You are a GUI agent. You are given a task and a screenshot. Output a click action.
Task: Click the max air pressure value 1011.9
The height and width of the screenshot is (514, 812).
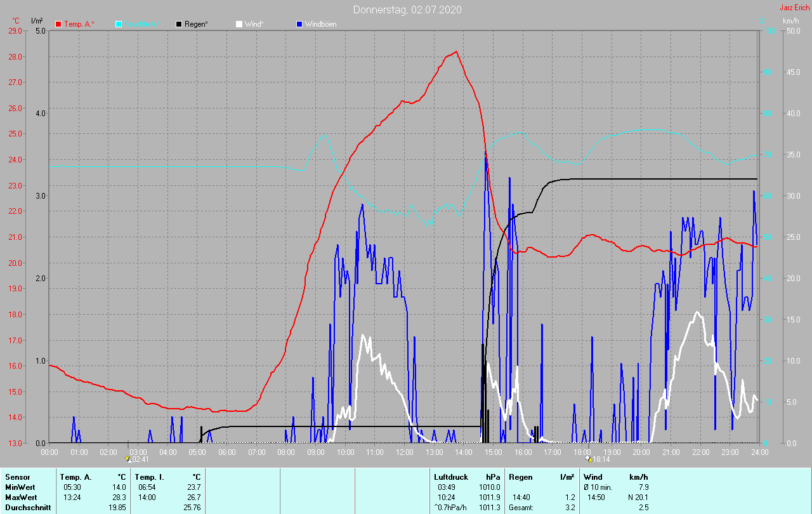click(x=491, y=498)
